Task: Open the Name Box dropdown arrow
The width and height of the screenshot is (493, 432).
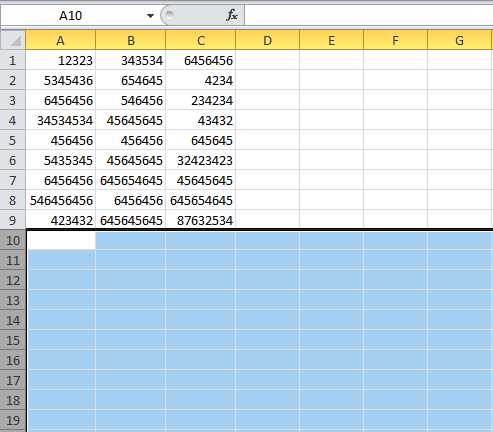Action: coord(150,16)
